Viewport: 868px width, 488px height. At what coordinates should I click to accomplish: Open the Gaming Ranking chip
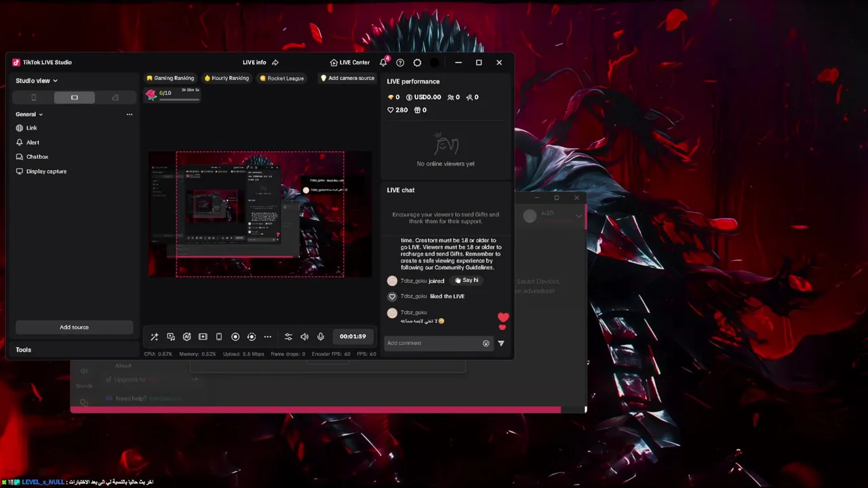[170, 78]
